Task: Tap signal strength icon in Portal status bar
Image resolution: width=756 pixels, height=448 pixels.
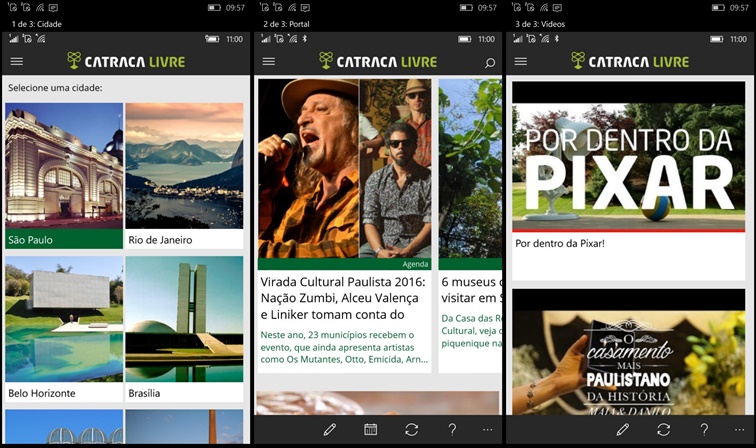Action: 266,39
